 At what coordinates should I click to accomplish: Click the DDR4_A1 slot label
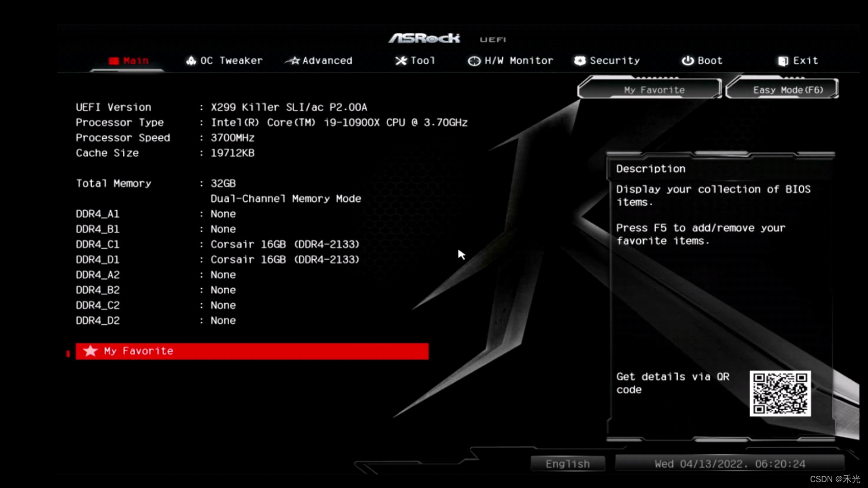pyautogui.click(x=98, y=214)
